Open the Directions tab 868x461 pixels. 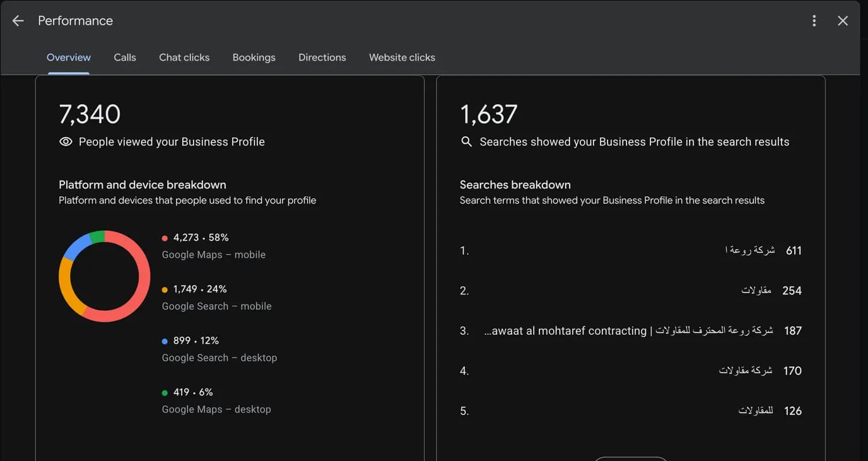[322, 57]
